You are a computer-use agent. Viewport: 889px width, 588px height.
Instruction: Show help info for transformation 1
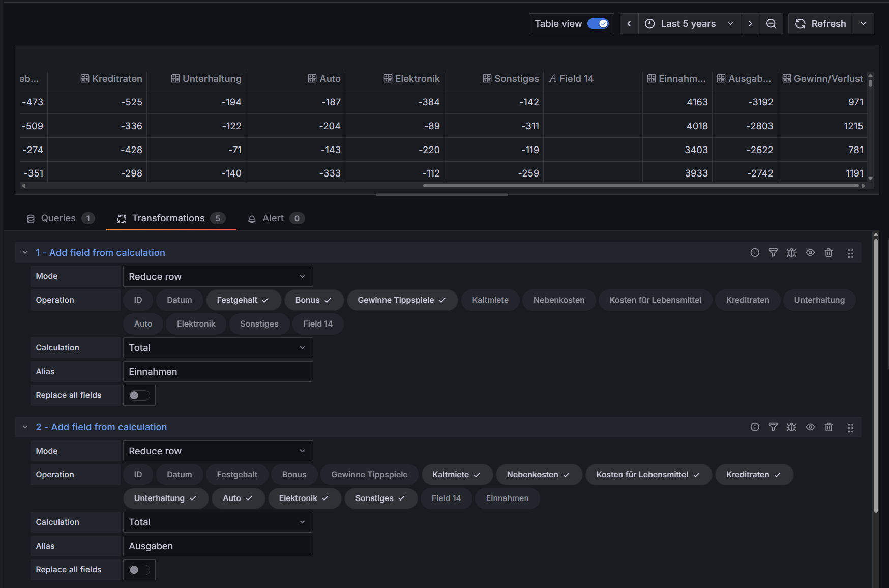(755, 253)
